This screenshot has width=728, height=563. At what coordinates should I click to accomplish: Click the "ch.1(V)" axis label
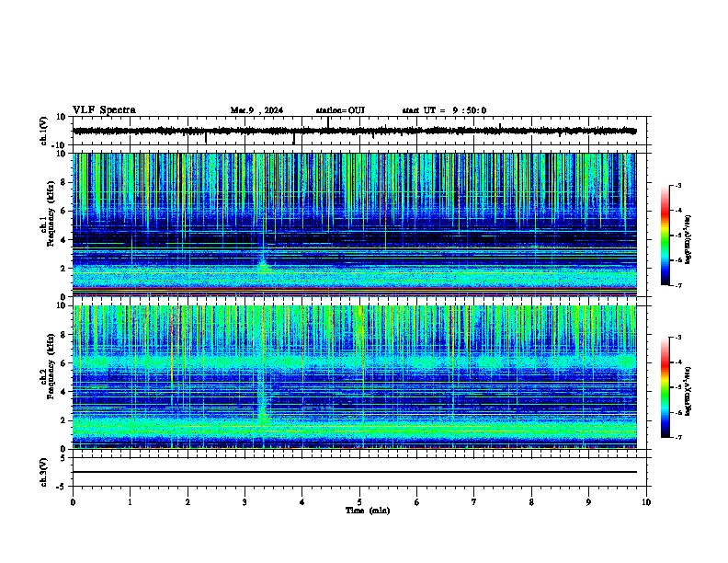click(x=44, y=131)
